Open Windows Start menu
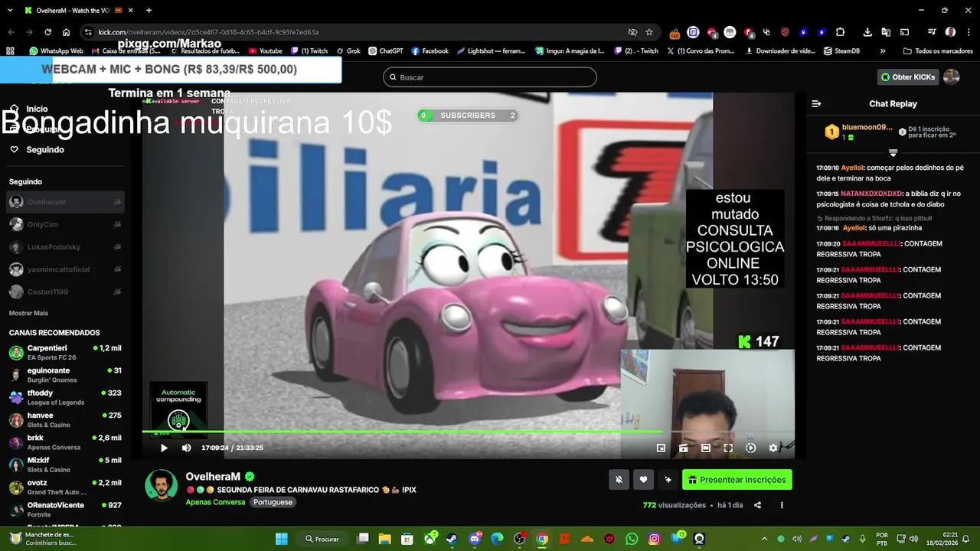Screen dimensions: 980x551 pyautogui.click(x=282, y=539)
